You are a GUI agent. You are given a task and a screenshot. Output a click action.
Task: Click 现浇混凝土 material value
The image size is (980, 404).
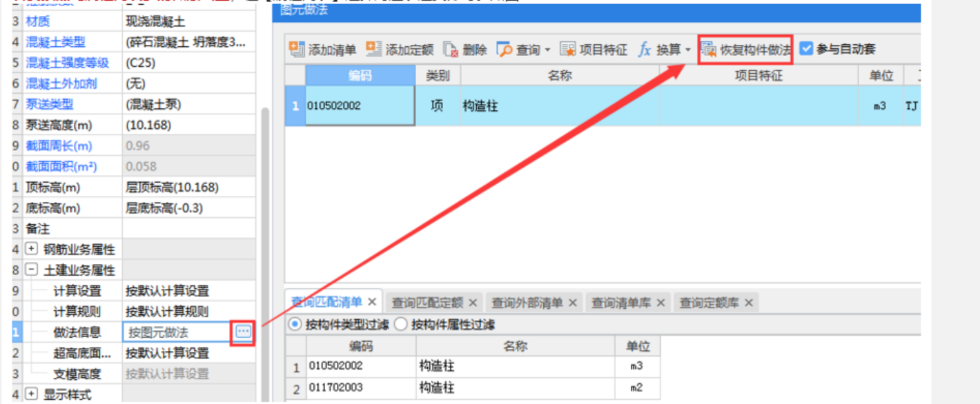pos(155,22)
